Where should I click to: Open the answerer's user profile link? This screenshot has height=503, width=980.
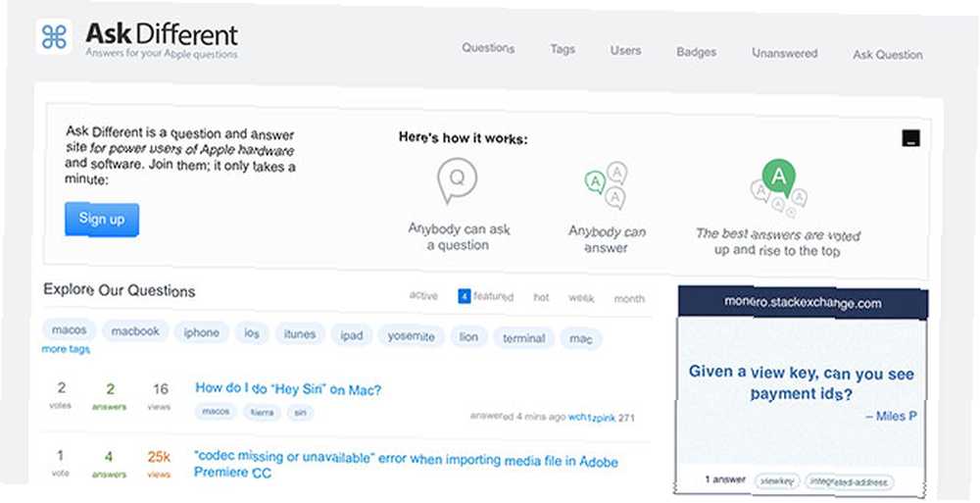click(591, 418)
